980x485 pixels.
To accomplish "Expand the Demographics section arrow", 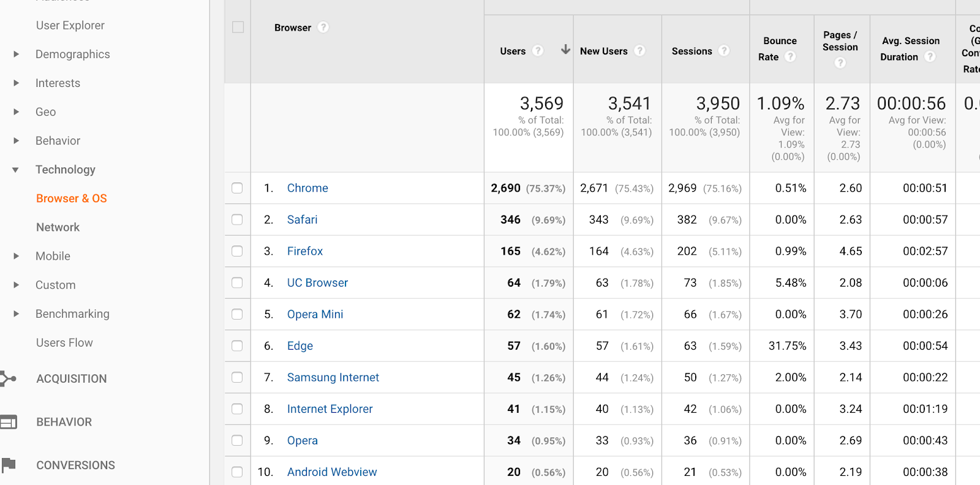I will [x=16, y=54].
